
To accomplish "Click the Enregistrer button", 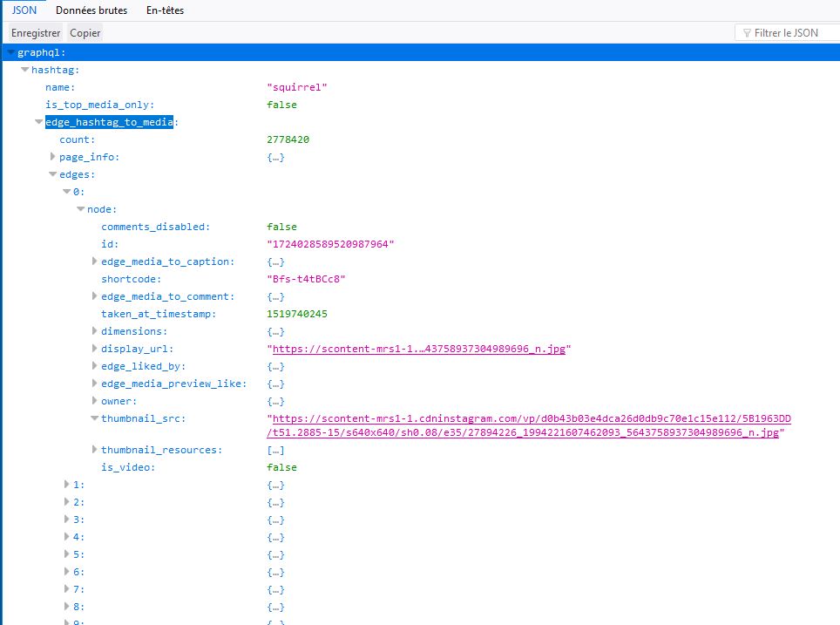I will pos(36,32).
